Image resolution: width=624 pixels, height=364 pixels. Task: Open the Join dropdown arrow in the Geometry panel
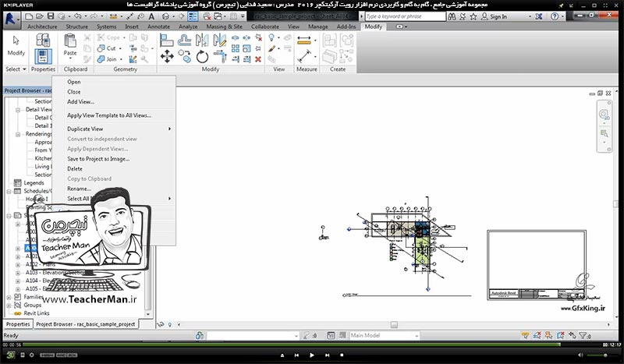[x=121, y=59]
